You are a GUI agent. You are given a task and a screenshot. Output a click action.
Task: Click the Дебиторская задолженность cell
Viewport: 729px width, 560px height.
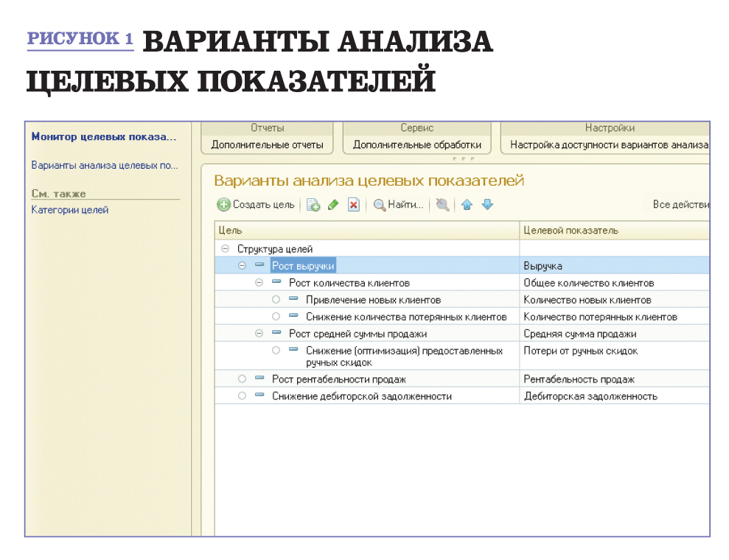(614, 396)
